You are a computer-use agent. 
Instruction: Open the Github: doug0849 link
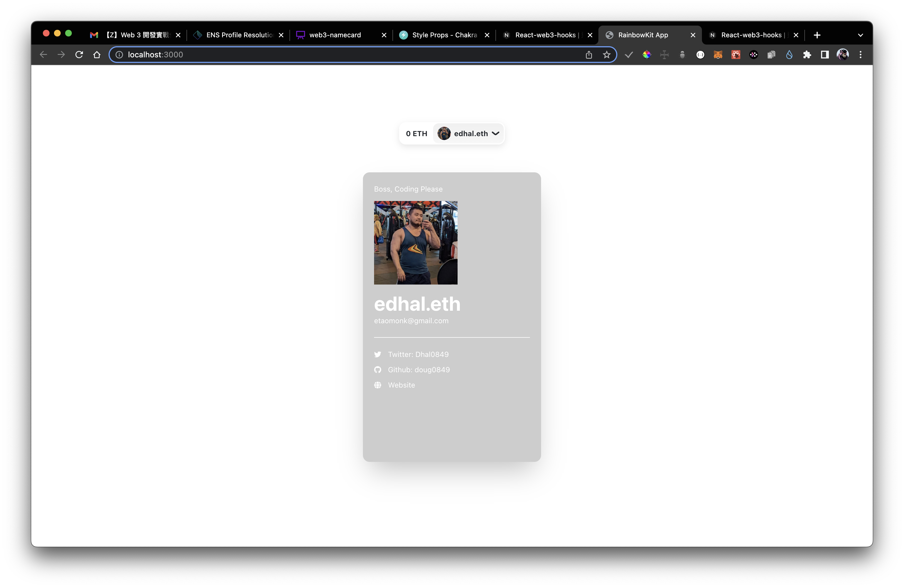click(x=419, y=370)
